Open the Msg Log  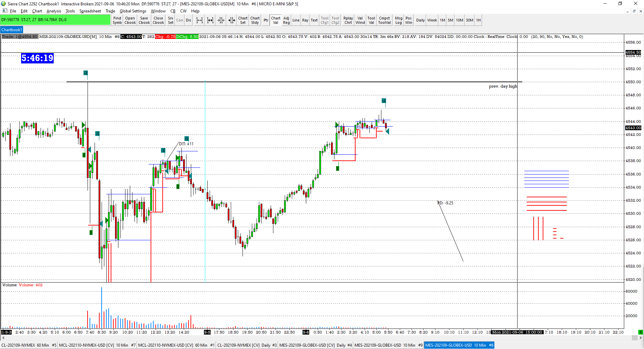(x=398, y=20)
